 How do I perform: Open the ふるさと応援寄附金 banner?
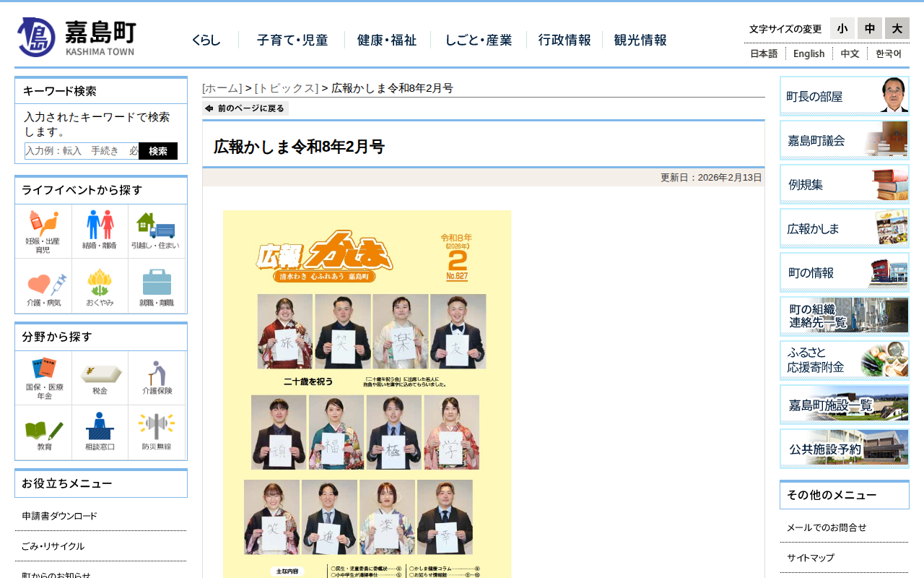coord(845,361)
